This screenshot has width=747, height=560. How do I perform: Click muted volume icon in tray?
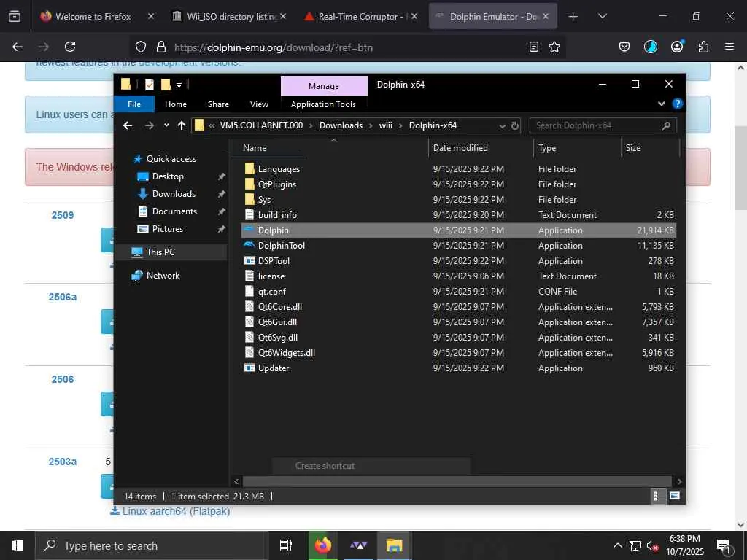point(652,545)
